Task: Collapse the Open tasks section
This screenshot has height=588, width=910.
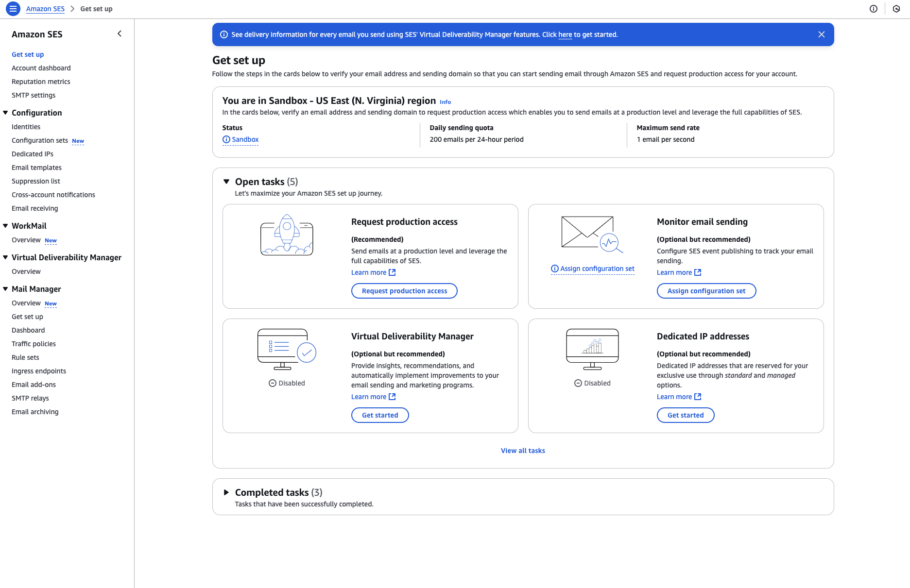Action: point(226,182)
